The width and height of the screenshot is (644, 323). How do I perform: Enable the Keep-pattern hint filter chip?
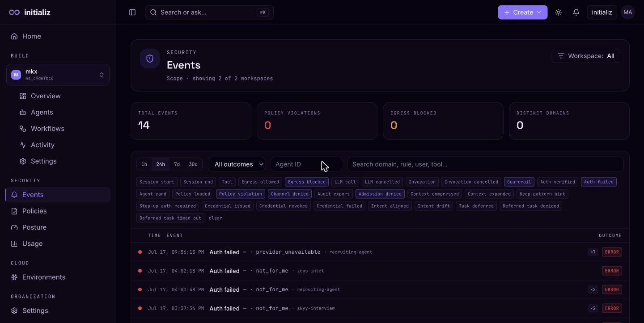[542, 194]
